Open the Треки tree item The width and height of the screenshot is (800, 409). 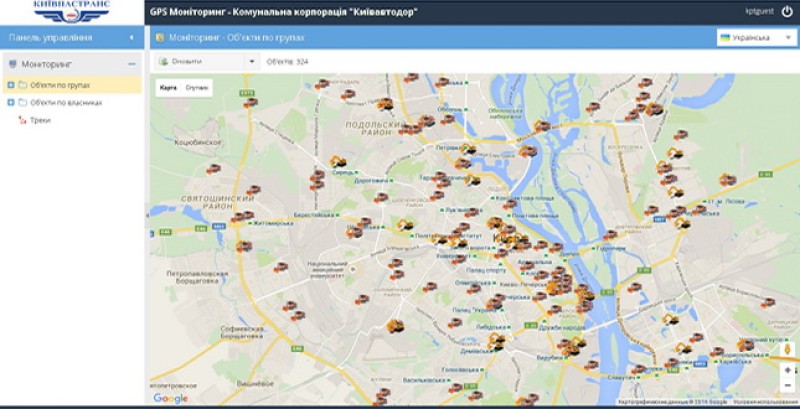pos(40,120)
